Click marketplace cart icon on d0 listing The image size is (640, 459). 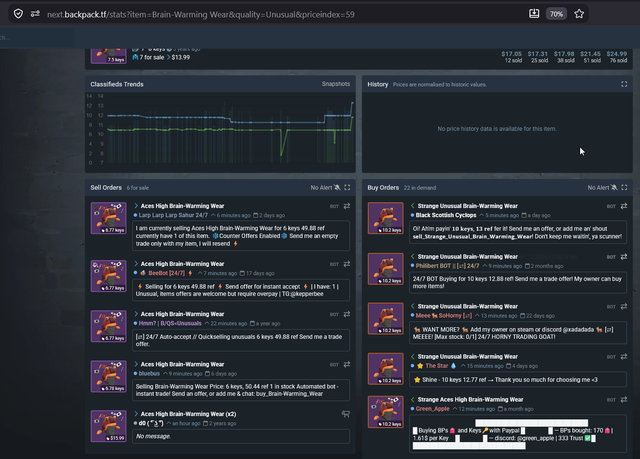[346, 414]
